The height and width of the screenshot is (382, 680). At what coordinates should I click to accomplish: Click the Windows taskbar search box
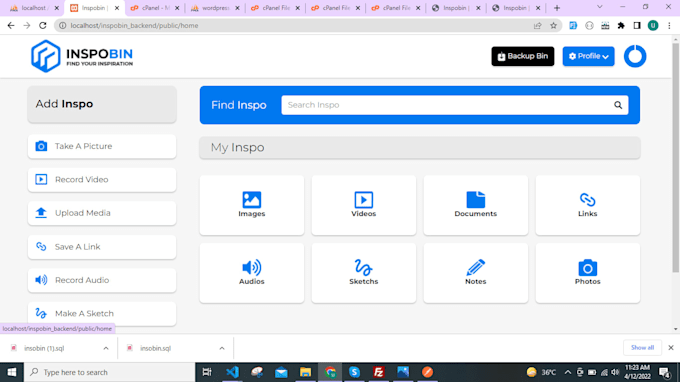coord(109,372)
